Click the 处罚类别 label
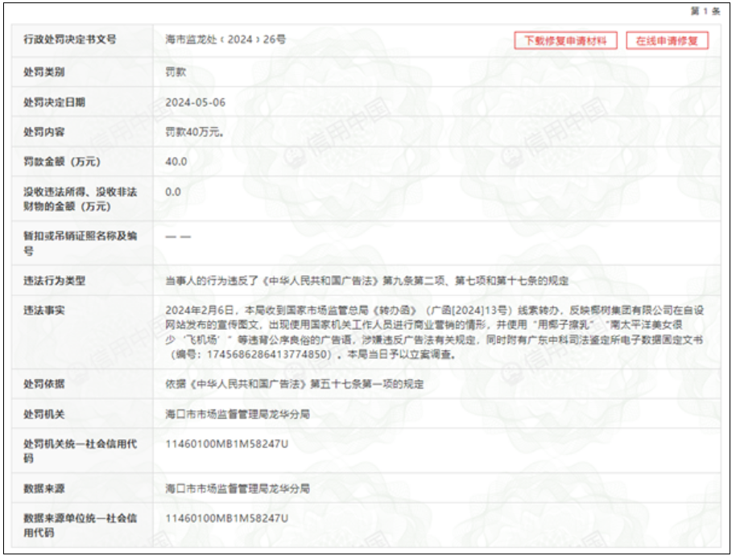Viewport: 736px width, 560px height. [x=44, y=72]
